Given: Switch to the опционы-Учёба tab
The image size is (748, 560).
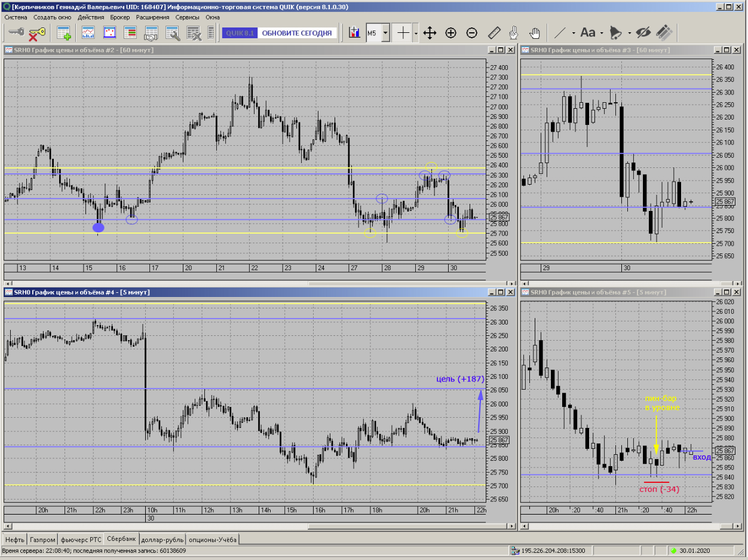Looking at the screenshot, I should point(213,540).
